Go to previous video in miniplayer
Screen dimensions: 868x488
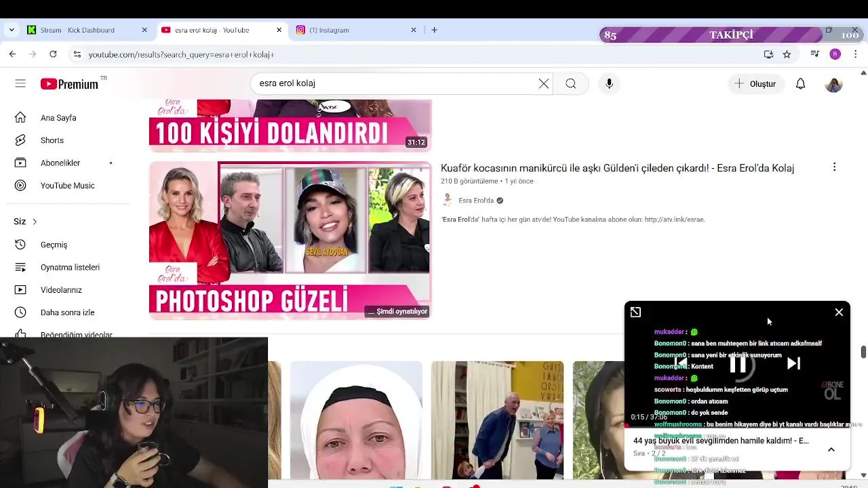tap(681, 364)
